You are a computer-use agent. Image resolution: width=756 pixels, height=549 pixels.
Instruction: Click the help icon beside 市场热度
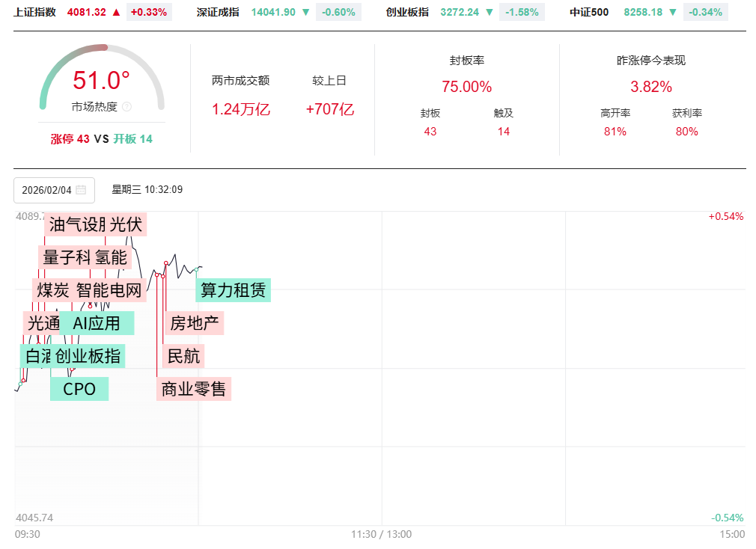(x=126, y=107)
